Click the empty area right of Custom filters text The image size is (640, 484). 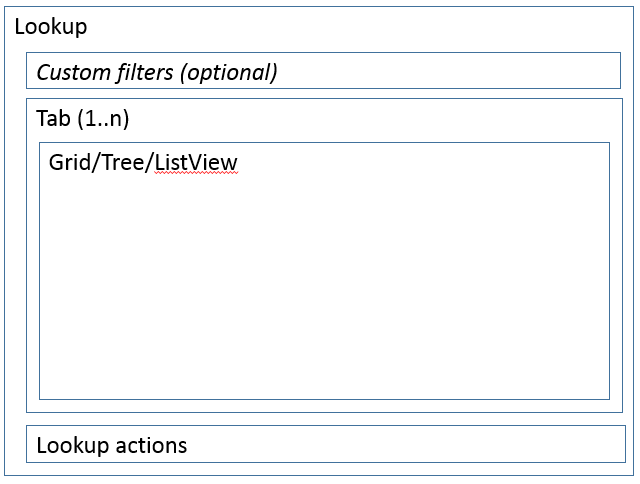tap(450, 71)
